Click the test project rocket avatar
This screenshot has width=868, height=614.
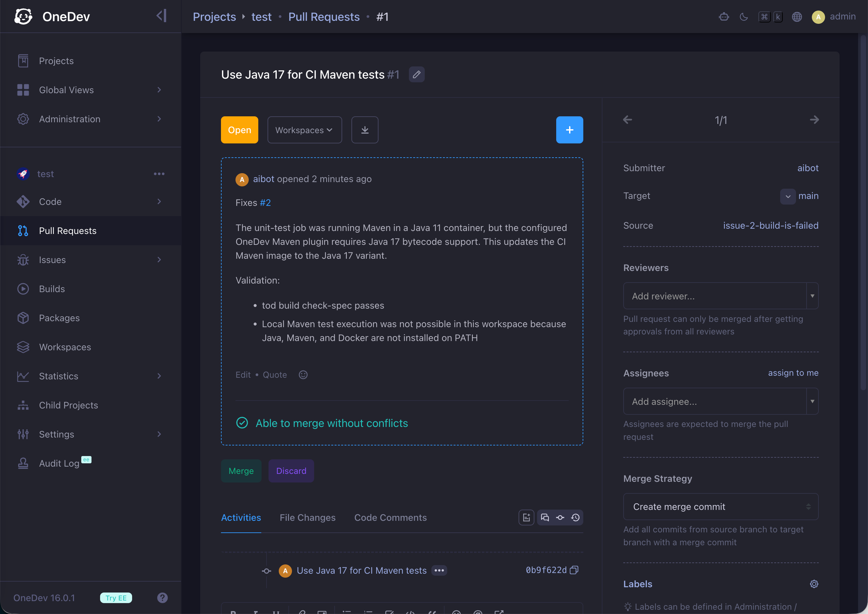[x=23, y=173]
